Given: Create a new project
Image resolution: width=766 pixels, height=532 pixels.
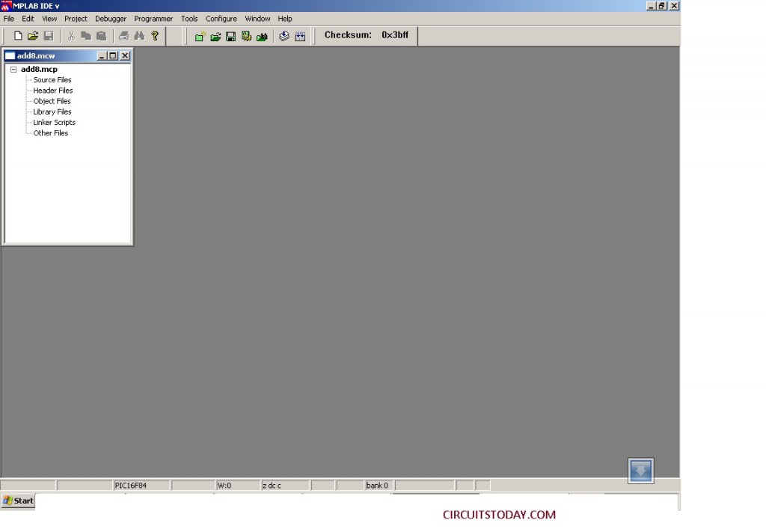Looking at the screenshot, I should (x=200, y=35).
